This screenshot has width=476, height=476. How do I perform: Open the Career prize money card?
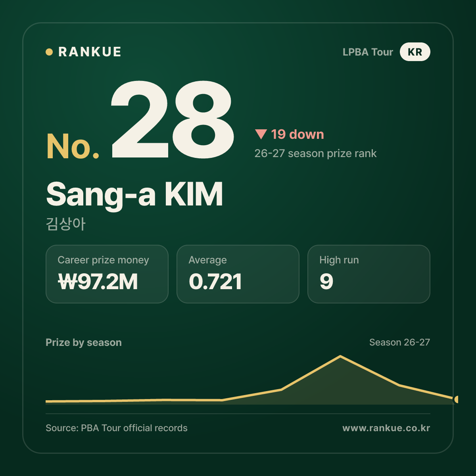[107, 274]
